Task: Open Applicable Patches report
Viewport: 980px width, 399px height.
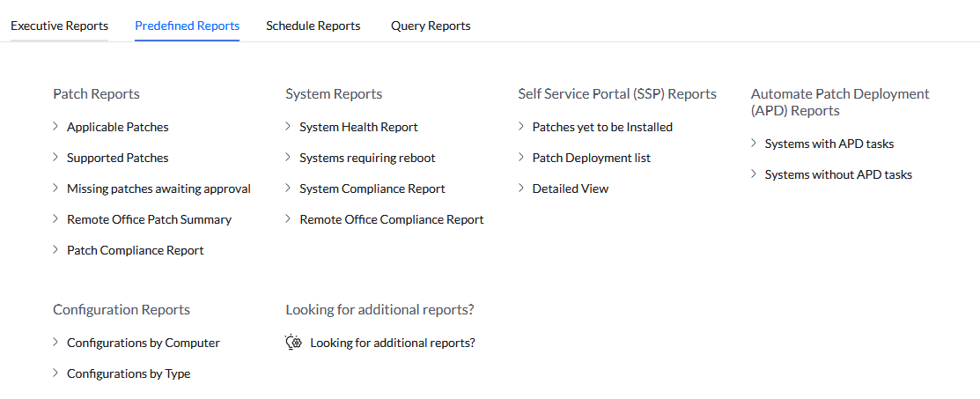Action: point(117,127)
